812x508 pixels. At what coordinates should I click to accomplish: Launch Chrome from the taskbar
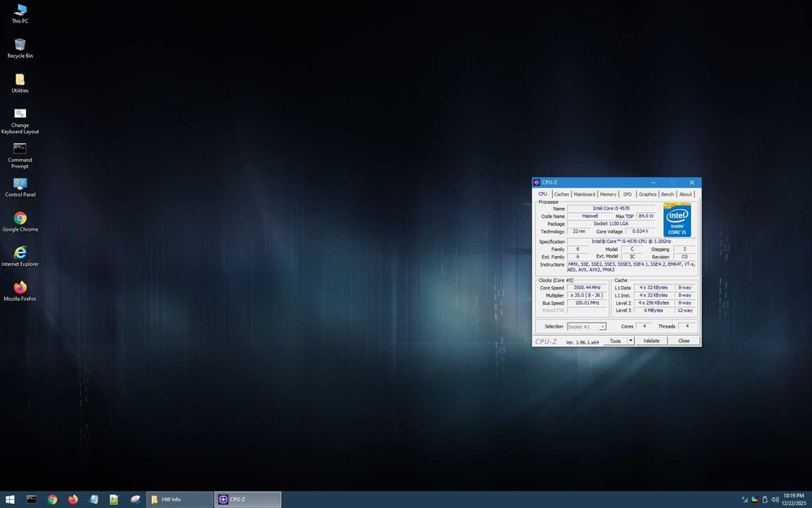click(x=52, y=500)
